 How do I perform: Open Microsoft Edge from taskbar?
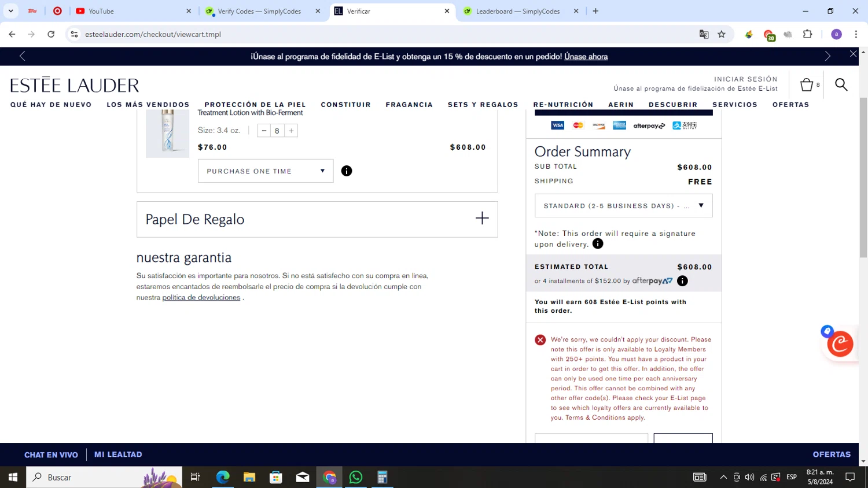(223, 477)
